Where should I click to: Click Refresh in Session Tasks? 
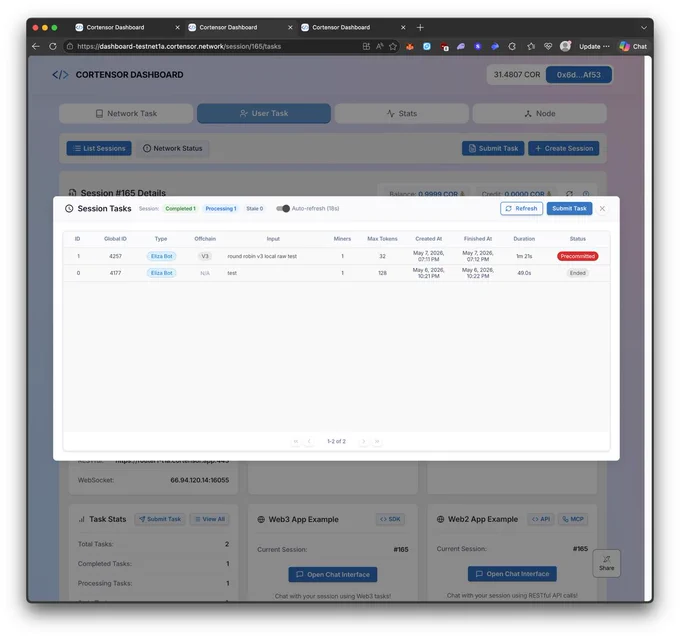(x=521, y=209)
